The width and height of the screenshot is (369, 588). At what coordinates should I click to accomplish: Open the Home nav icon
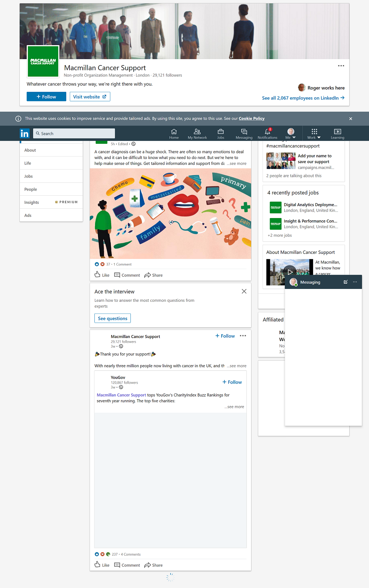pyautogui.click(x=174, y=133)
